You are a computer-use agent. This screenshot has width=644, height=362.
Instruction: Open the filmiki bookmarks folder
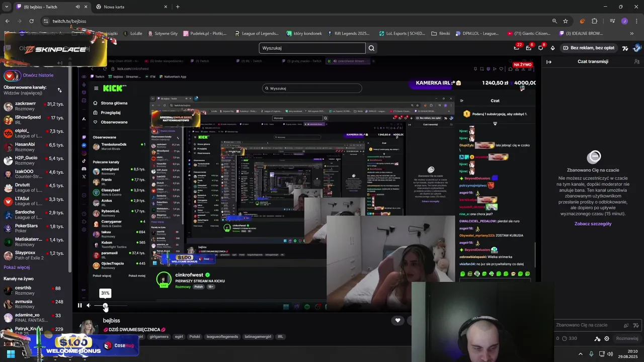[441, 34]
